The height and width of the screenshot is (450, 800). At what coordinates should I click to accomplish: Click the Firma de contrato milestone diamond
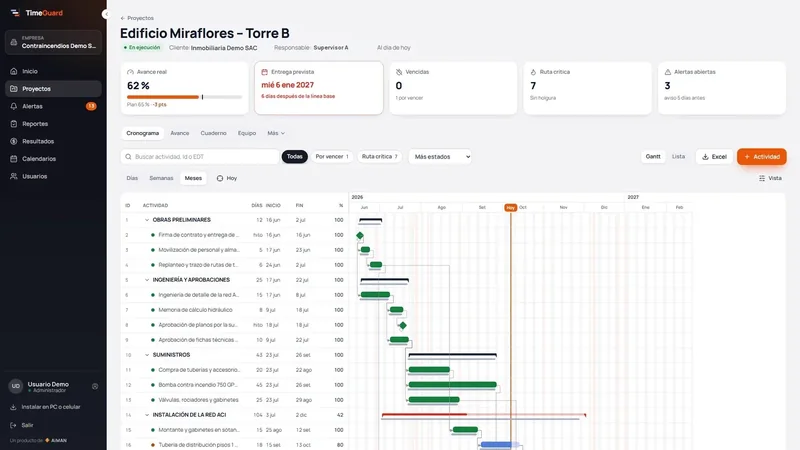tap(360, 235)
